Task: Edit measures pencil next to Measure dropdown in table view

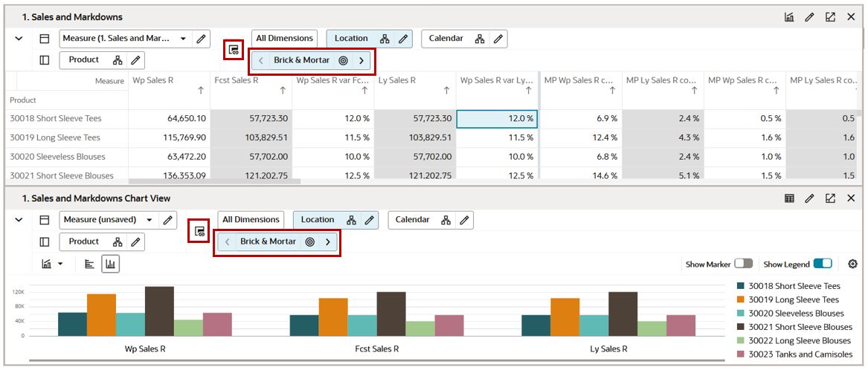Action: [201, 39]
